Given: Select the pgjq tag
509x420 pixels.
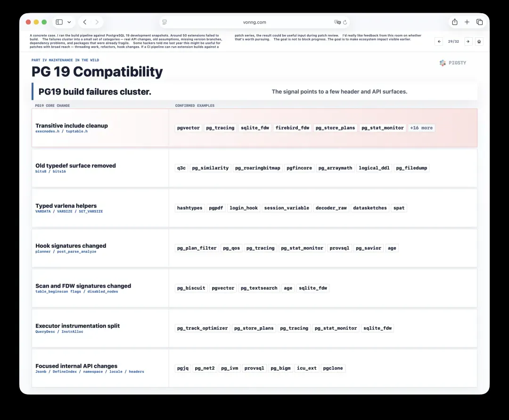Looking at the screenshot, I should point(183,368).
